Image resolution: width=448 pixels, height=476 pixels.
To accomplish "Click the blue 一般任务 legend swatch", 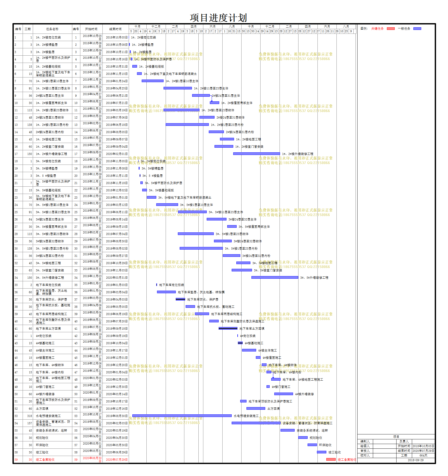I will click(x=417, y=29).
